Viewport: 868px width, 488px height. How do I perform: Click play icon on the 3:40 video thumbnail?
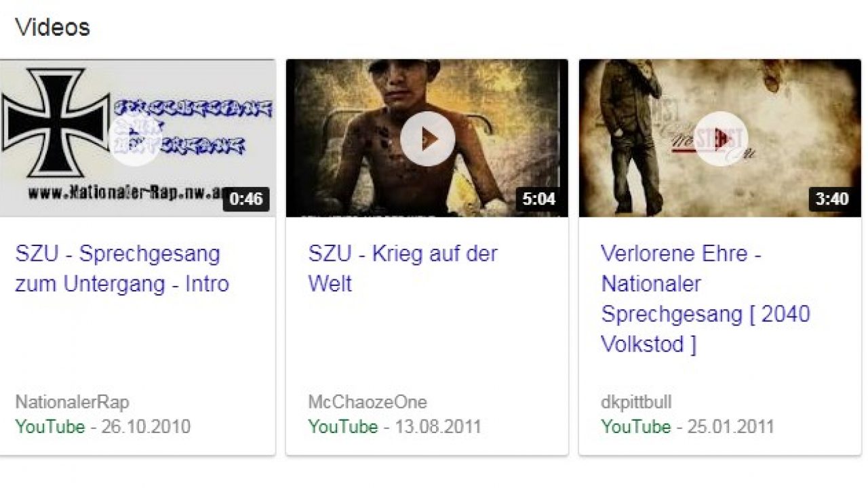pos(720,139)
